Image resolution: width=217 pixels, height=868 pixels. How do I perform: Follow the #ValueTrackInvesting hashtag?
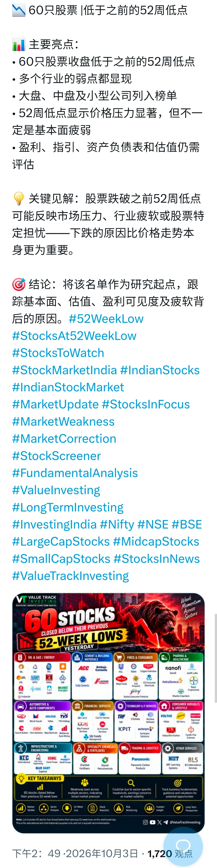pos(70,576)
